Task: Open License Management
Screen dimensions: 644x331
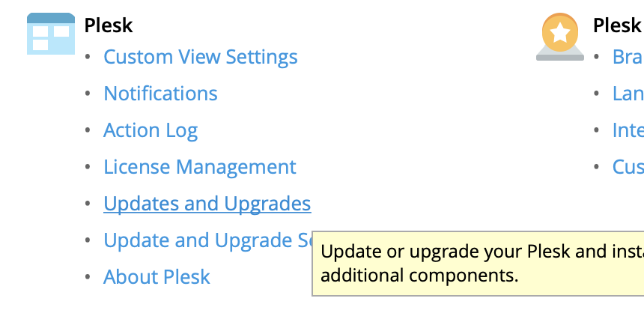Action: (x=200, y=167)
